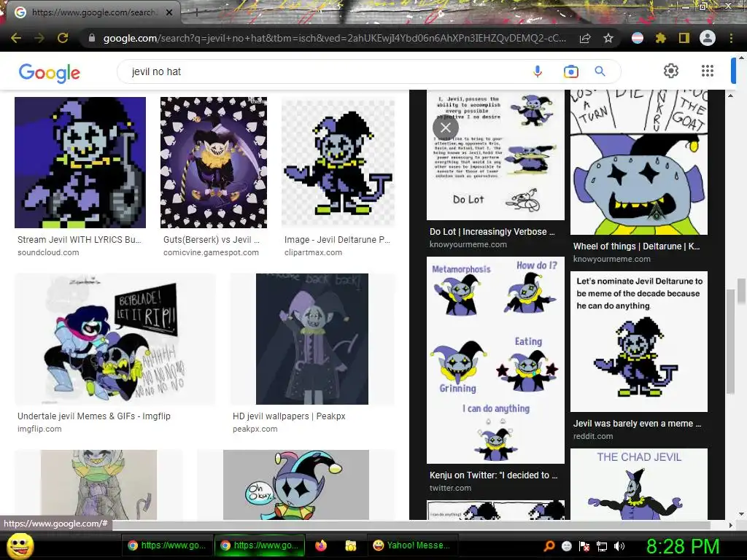Click the comicvine.gamespot.com source link

[x=211, y=252]
